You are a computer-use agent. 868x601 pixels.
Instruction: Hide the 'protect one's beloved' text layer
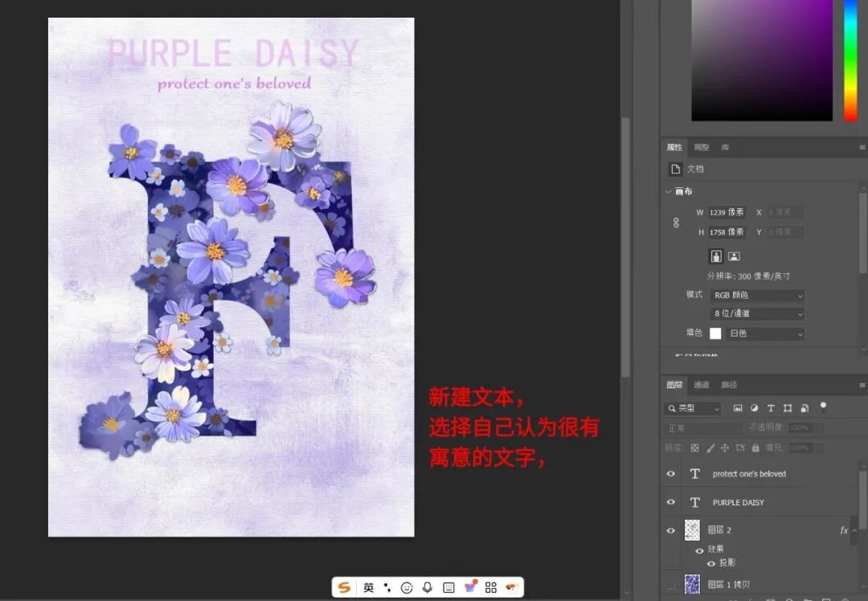coord(670,474)
